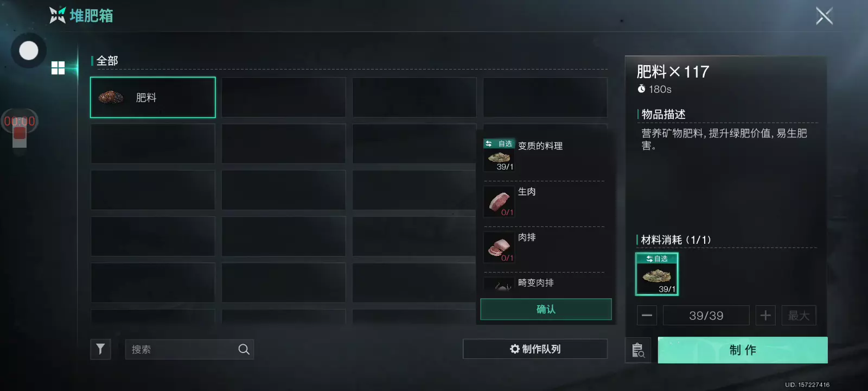The width and height of the screenshot is (868, 391).
Task: Click the gear icon on 制作队列
Action: point(515,349)
